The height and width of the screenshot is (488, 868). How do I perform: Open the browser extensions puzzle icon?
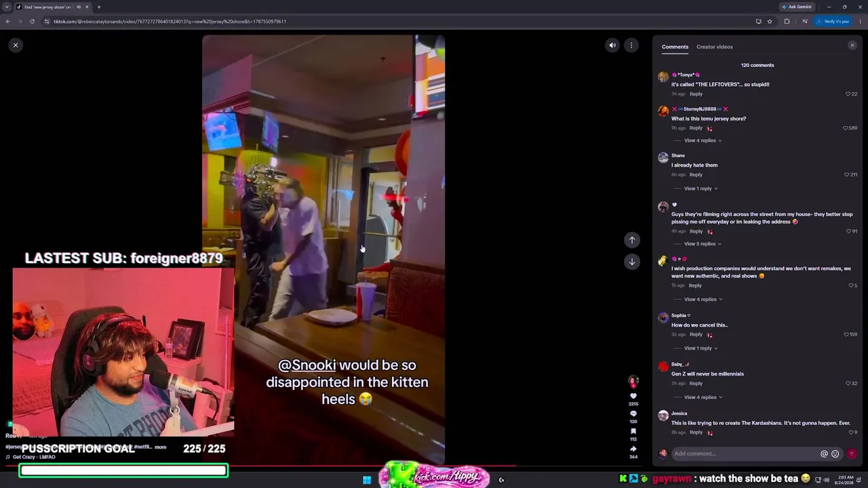tap(787, 21)
